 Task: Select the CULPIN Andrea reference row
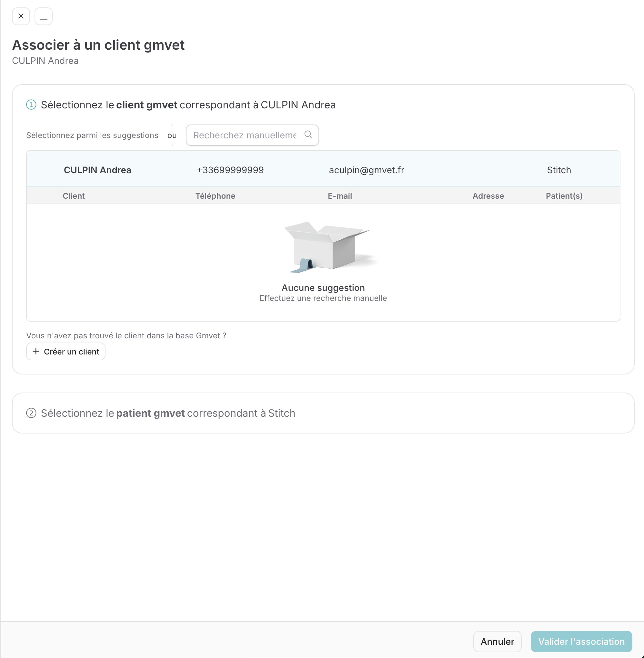coord(323,169)
